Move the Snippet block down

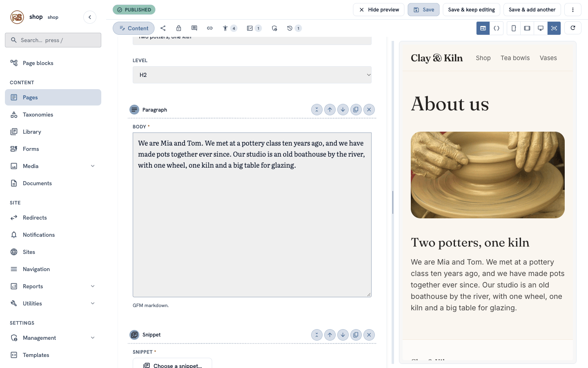343,335
